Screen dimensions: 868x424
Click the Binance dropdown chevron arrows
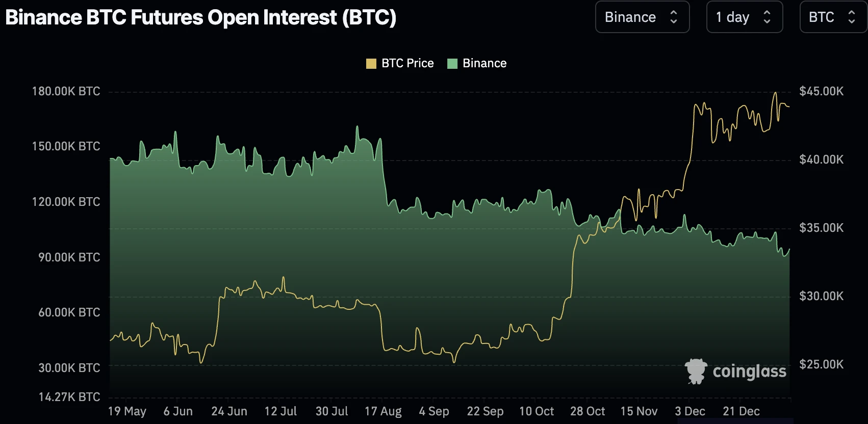click(674, 17)
